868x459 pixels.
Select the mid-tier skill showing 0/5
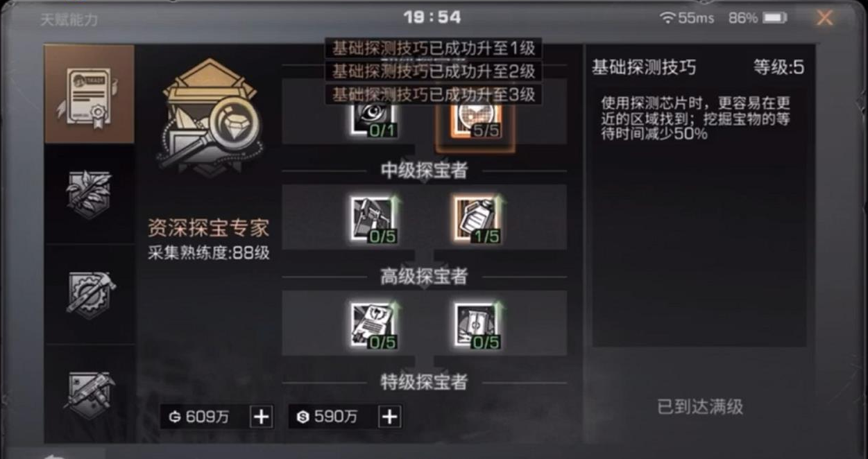point(373,220)
